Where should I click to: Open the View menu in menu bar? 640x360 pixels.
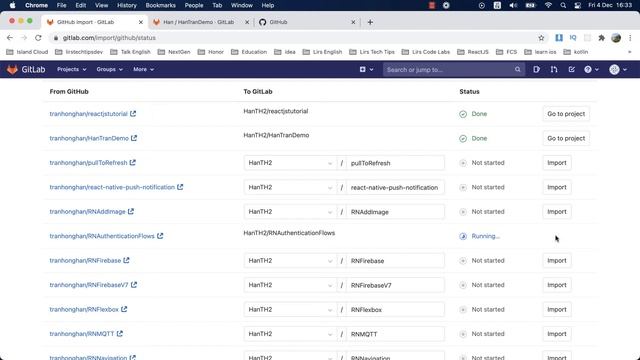[x=101, y=5]
